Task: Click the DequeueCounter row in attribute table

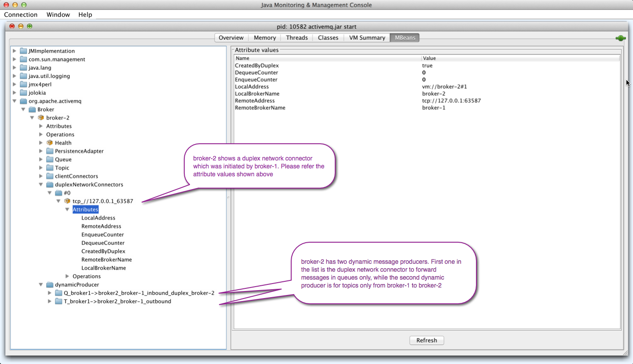Action: (x=427, y=73)
